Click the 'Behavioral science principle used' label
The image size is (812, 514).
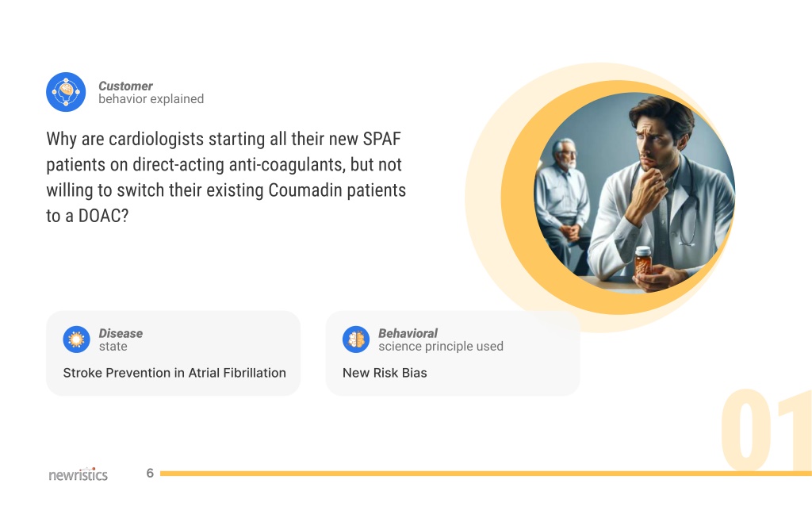[441, 339]
